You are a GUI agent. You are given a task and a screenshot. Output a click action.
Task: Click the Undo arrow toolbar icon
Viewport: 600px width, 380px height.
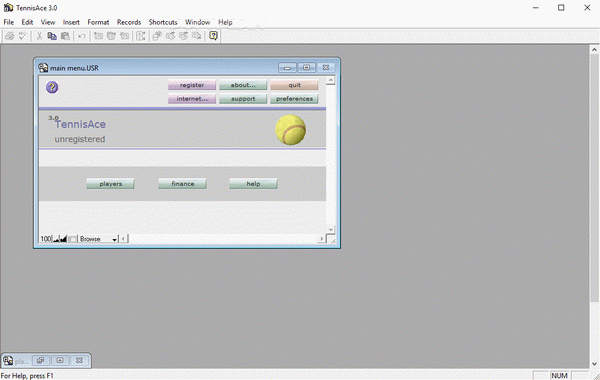(82, 36)
